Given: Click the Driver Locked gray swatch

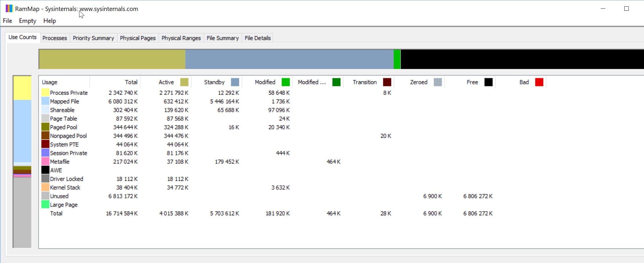Looking at the screenshot, I should coord(45,179).
